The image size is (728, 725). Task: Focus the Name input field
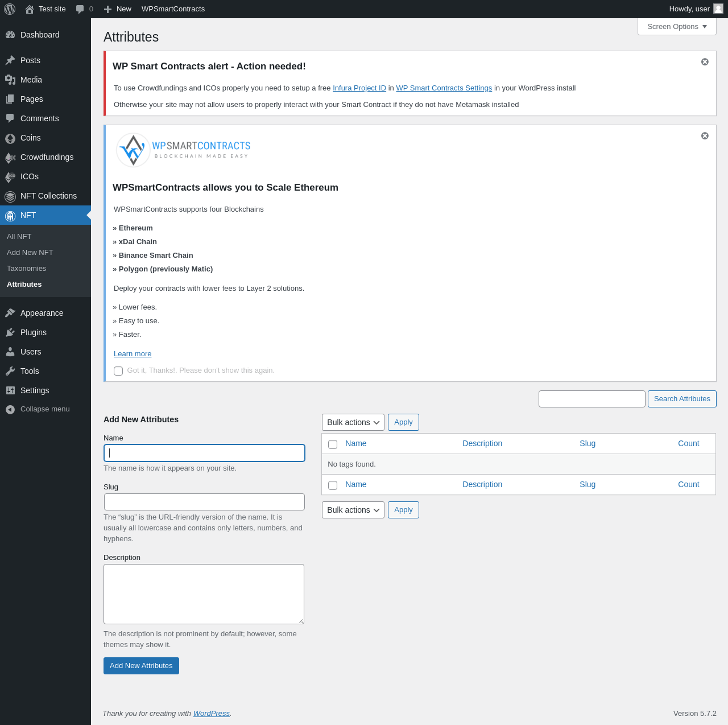click(204, 453)
